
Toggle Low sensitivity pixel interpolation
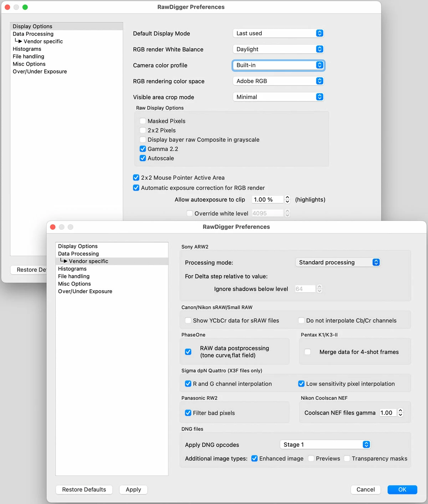301,383
